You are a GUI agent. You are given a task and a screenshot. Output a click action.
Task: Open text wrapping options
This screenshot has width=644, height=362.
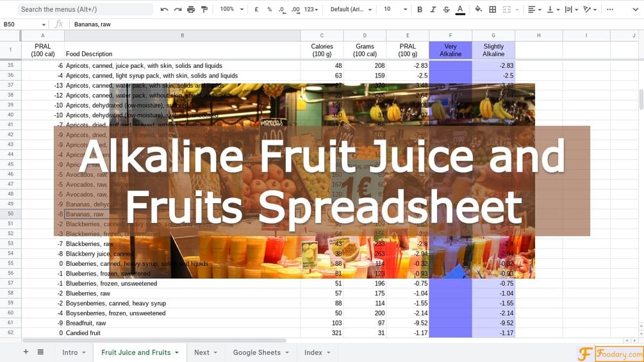click(x=572, y=9)
